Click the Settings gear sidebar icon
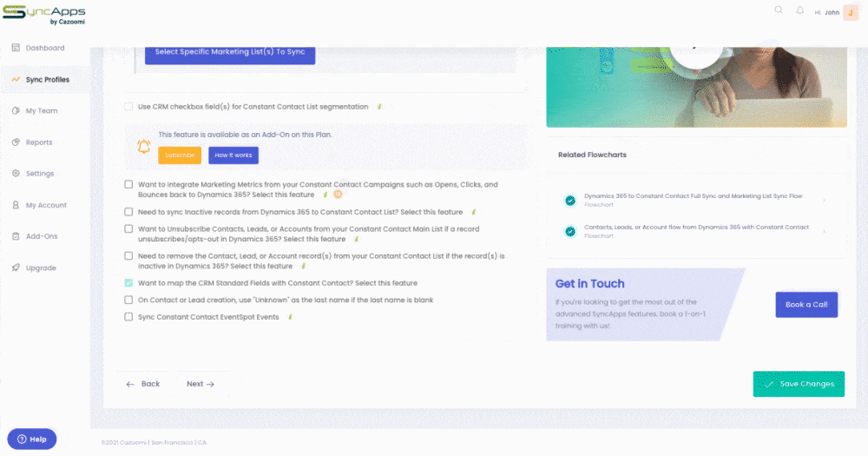The width and height of the screenshot is (868, 456). click(x=16, y=174)
